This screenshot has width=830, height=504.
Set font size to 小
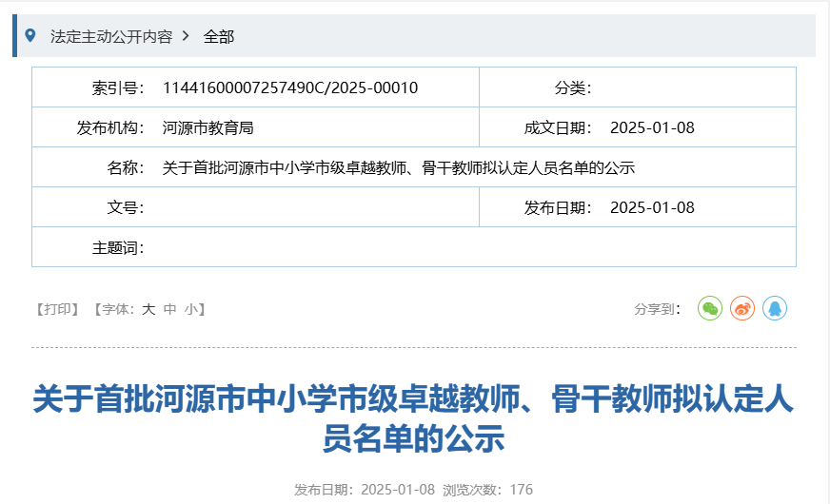tap(191, 309)
